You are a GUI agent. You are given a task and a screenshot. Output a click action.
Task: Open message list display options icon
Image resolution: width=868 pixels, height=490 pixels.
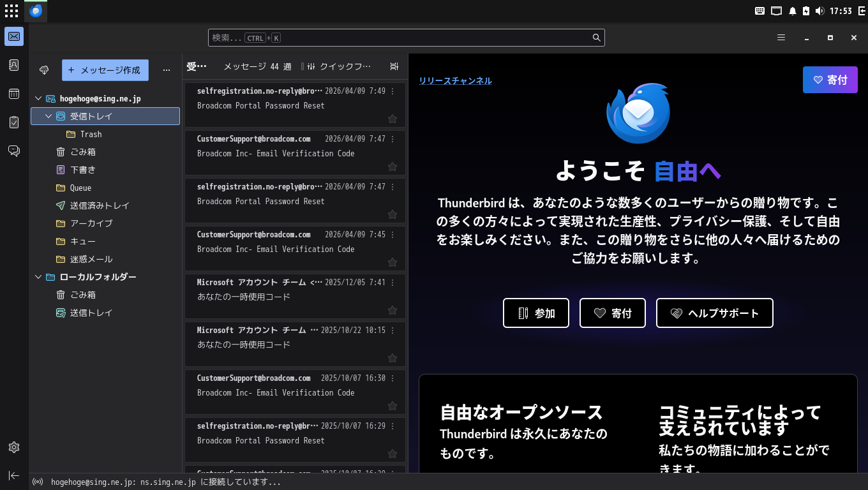click(x=394, y=66)
